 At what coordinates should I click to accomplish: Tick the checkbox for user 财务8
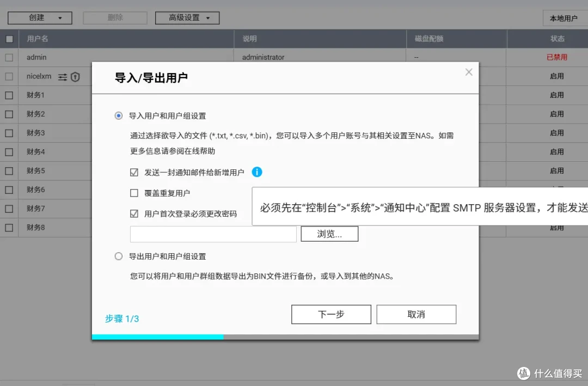(x=9, y=228)
